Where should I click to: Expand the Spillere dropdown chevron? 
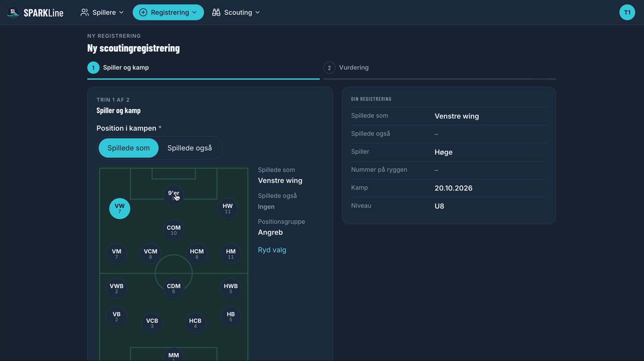tap(122, 12)
